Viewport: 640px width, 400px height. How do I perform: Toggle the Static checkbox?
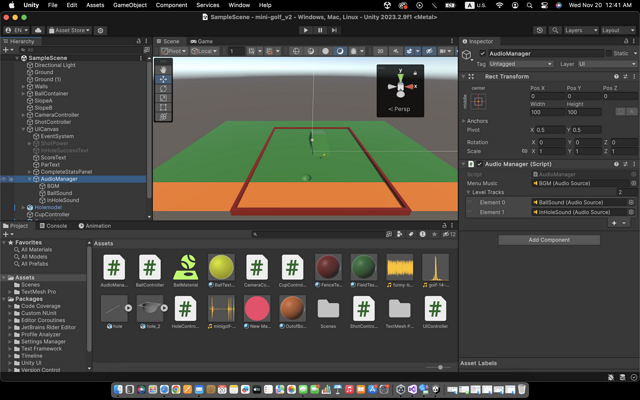pos(609,53)
